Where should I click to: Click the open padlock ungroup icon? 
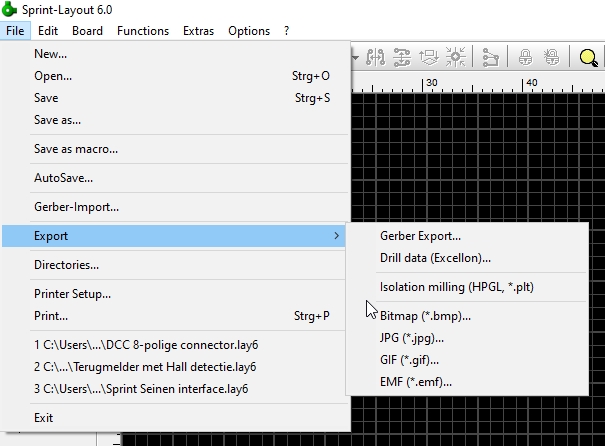pos(550,57)
